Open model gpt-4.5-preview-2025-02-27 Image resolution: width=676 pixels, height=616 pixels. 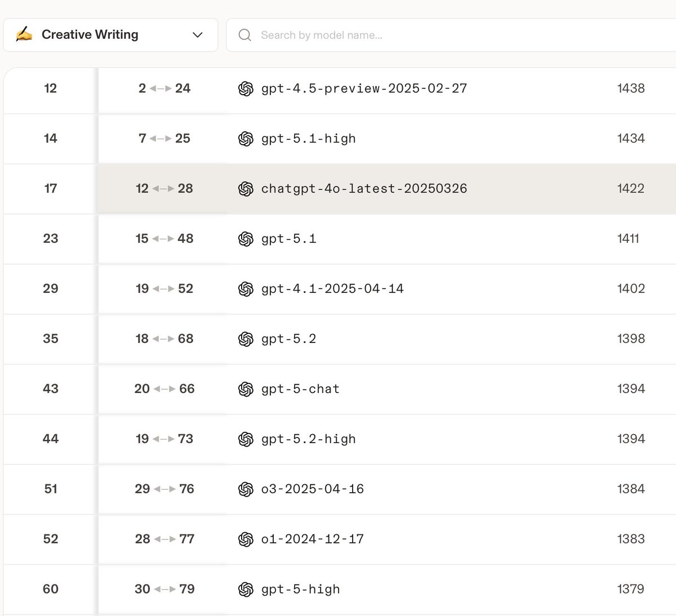(364, 88)
